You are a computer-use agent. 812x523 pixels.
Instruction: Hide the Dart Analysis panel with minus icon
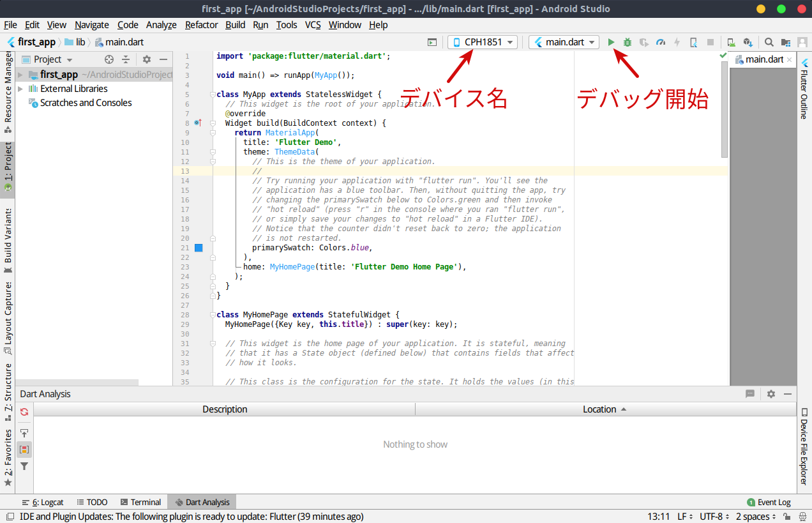point(788,394)
